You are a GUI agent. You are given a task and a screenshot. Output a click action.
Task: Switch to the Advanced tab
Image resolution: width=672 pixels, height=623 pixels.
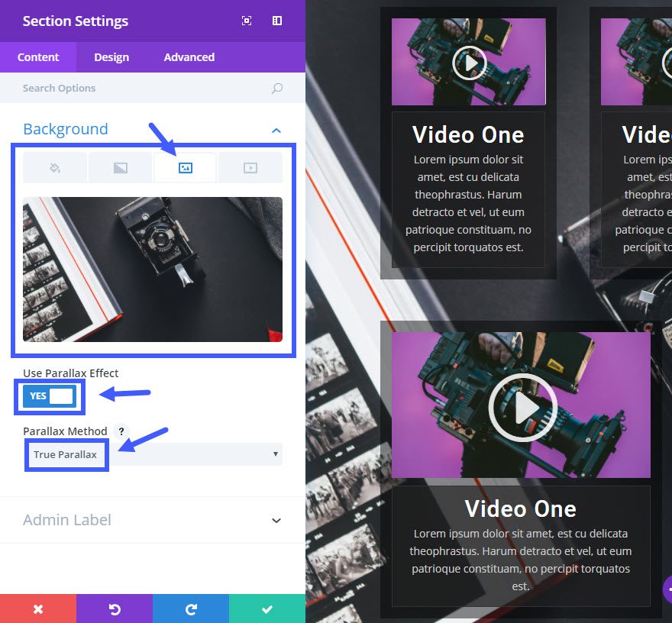188,56
